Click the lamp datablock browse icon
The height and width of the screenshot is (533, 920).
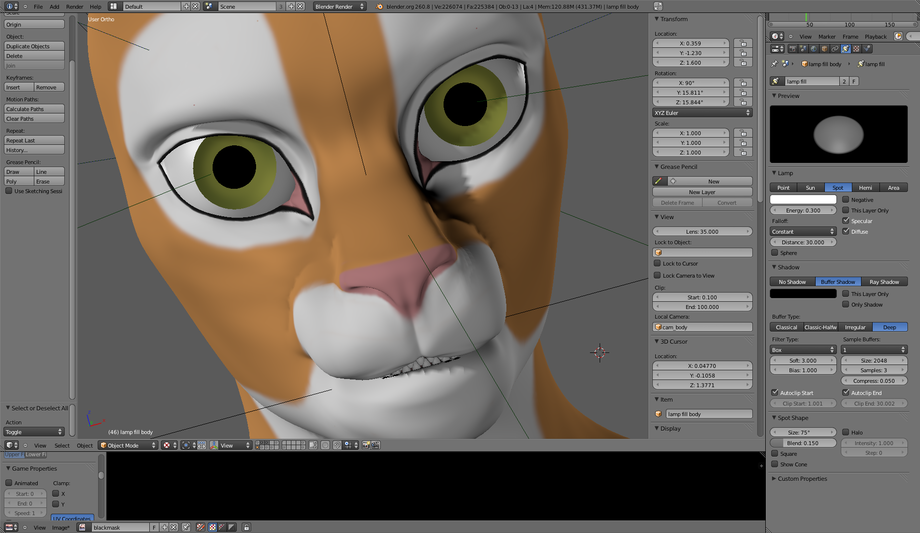coord(777,82)
